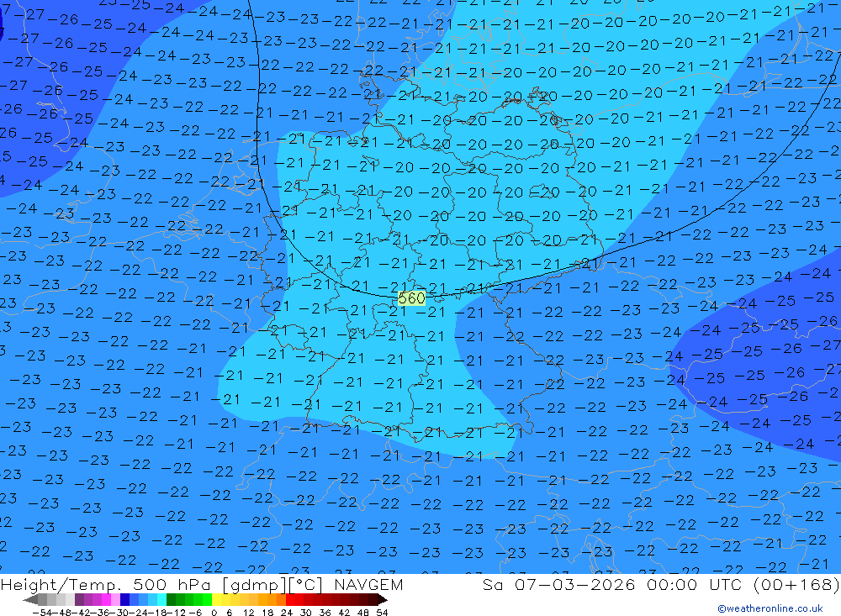The height and width of the screenshot is (616, 841).
Task: Click the 48 value under the colour scale
Action: (x=363, y=613)
